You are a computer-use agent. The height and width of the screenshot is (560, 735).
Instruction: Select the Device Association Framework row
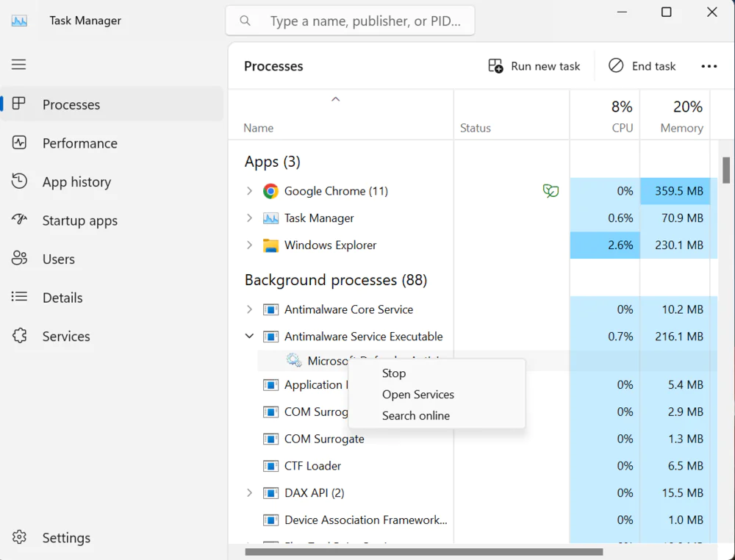(x=473, y=520)
